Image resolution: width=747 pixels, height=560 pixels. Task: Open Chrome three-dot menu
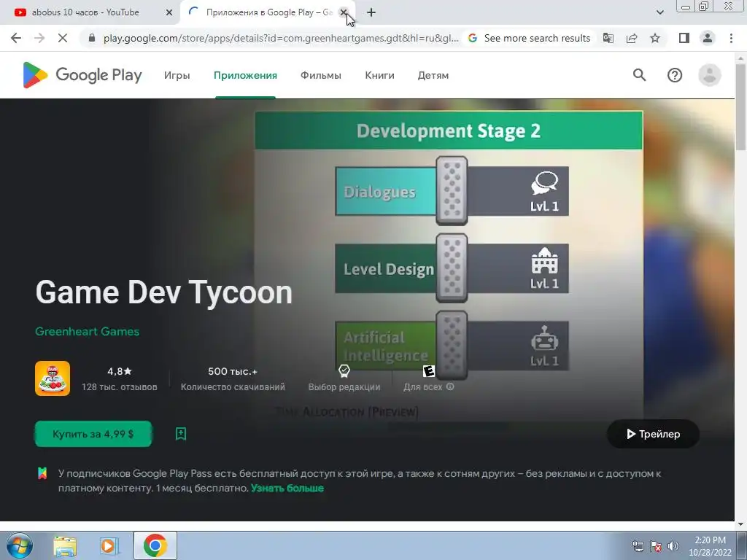pos(731,38)
